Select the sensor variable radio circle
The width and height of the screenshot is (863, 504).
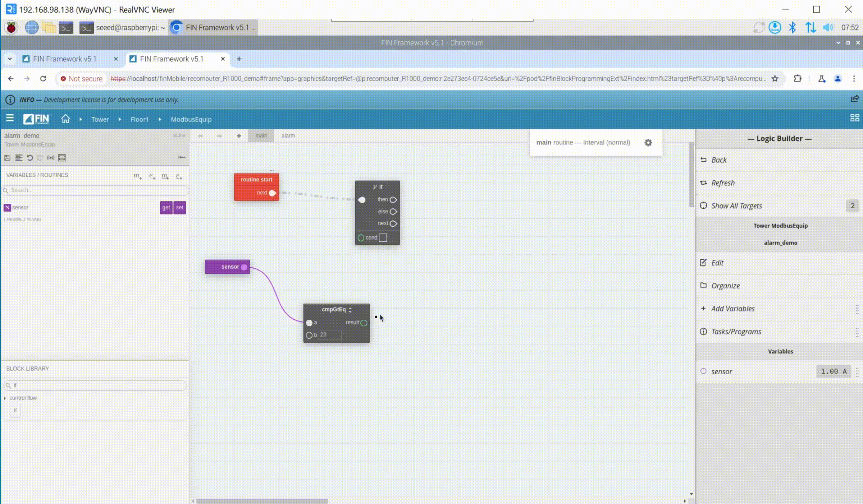tap(703, 371)
